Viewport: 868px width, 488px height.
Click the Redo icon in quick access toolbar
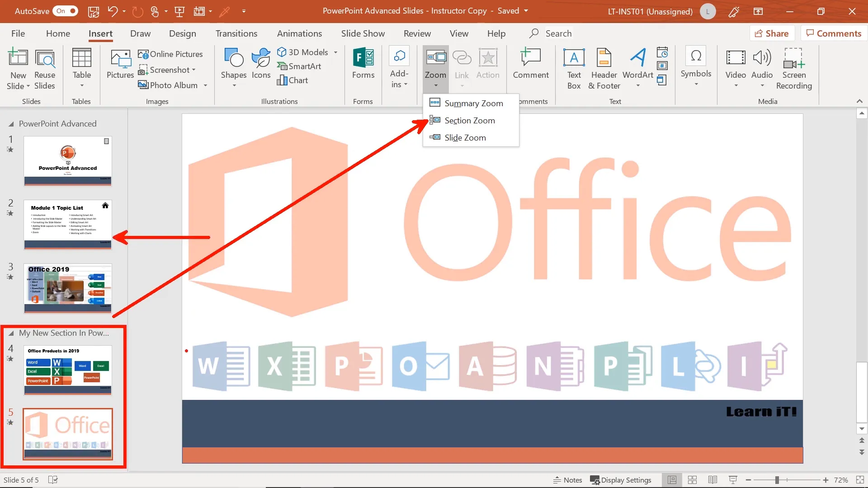[x=137, y=11]
